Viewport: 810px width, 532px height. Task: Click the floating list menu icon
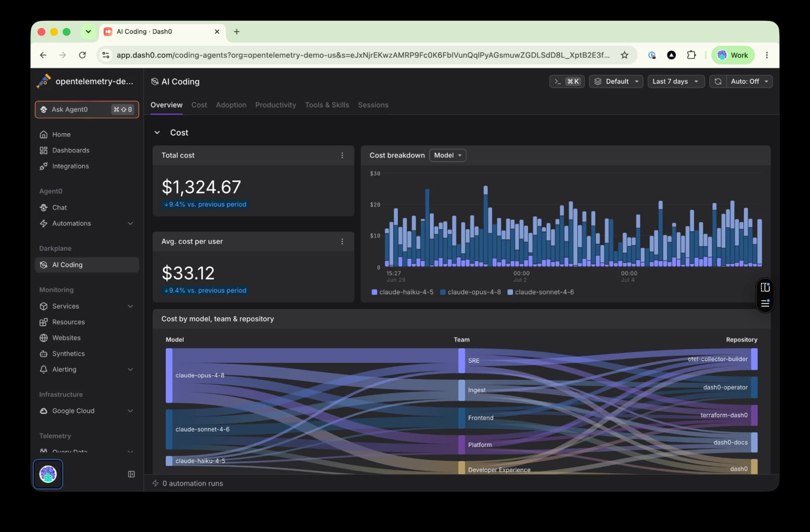[765, 303]
